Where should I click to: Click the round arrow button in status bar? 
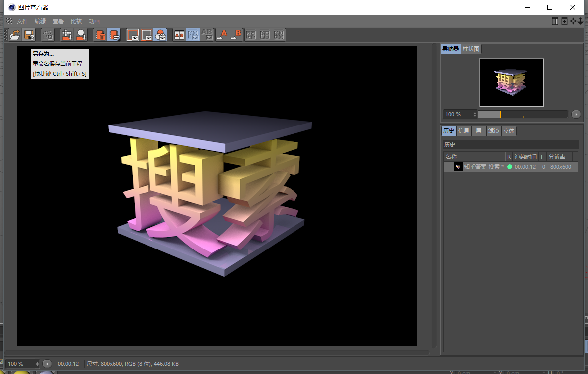(x=47, y=364)
